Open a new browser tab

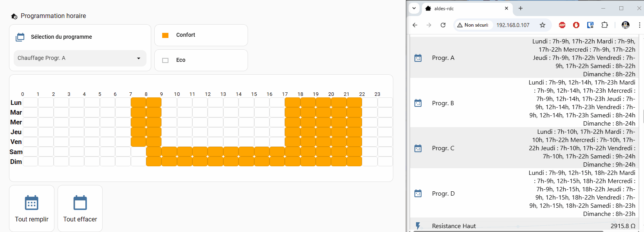tap(521, 8)
